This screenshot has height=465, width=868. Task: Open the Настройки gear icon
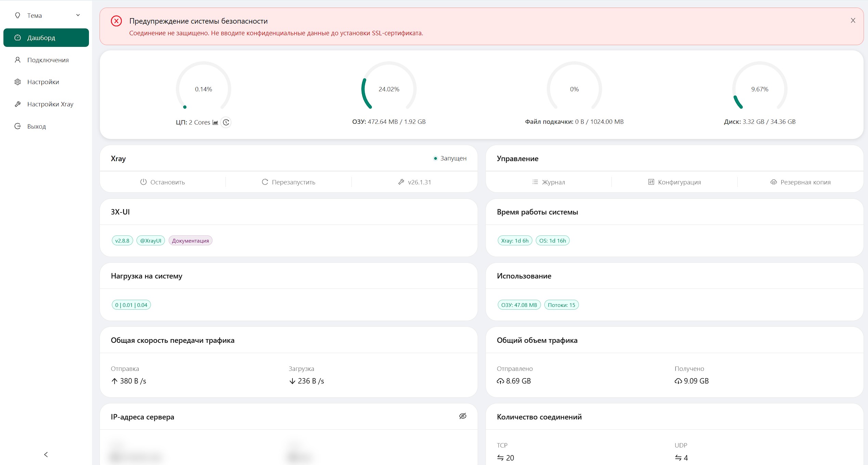17,82
